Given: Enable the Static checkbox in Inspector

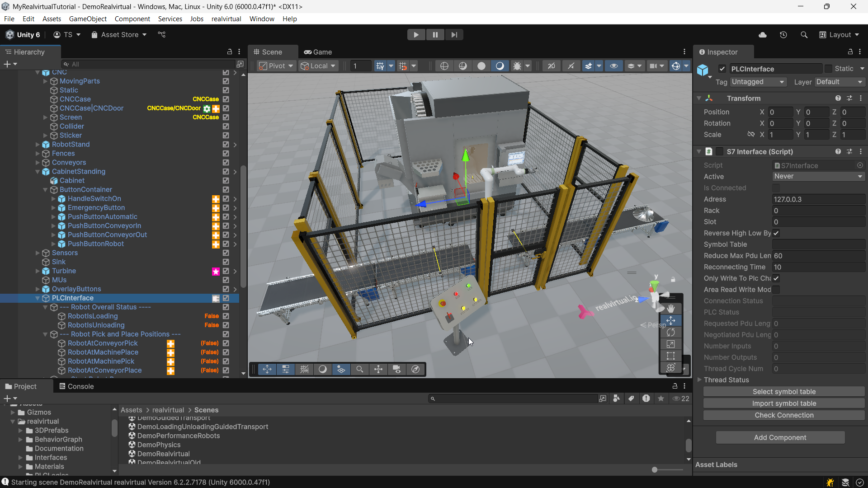Looking at the screenshot, I should [828, 69].
